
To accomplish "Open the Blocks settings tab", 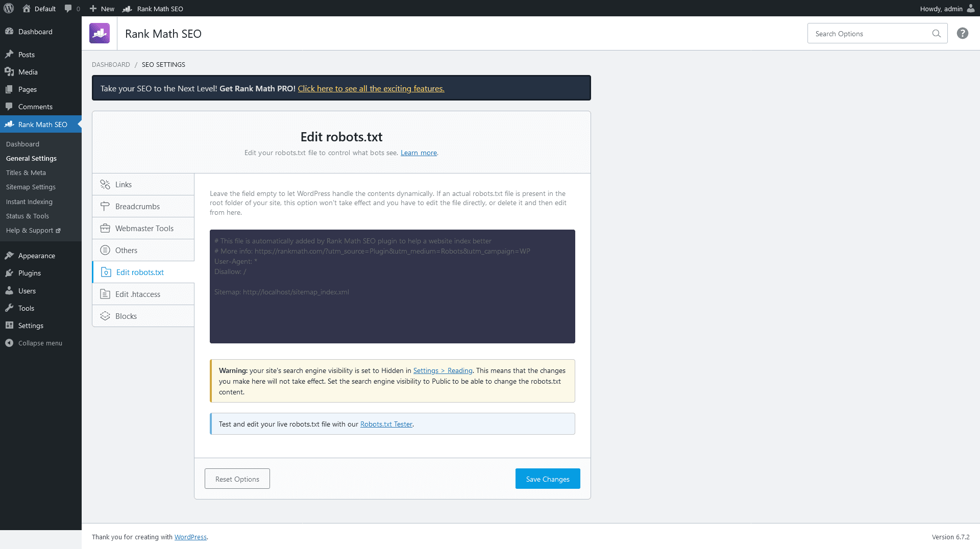I will [x=143, y=316].
